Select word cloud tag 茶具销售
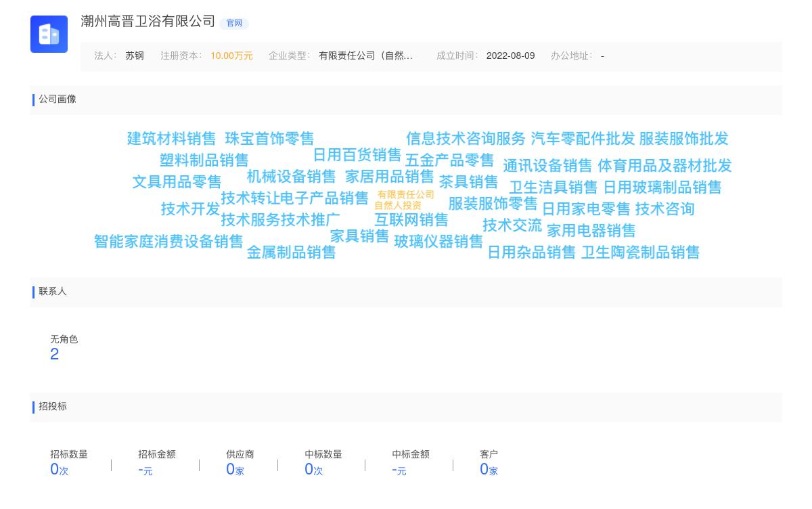This screenshot has width=812, height=509. click(468, 182)
